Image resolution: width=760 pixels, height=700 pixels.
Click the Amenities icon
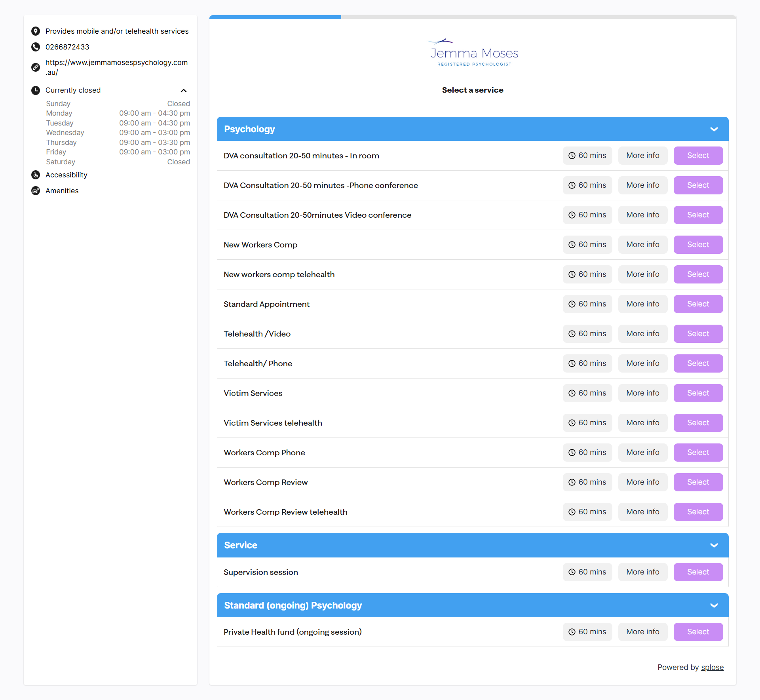36,191
